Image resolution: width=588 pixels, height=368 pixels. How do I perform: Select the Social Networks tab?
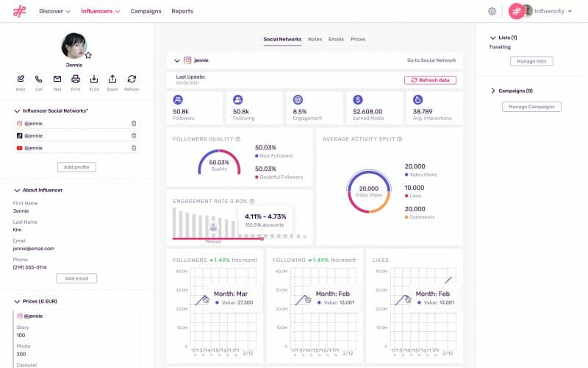point(282,39)
